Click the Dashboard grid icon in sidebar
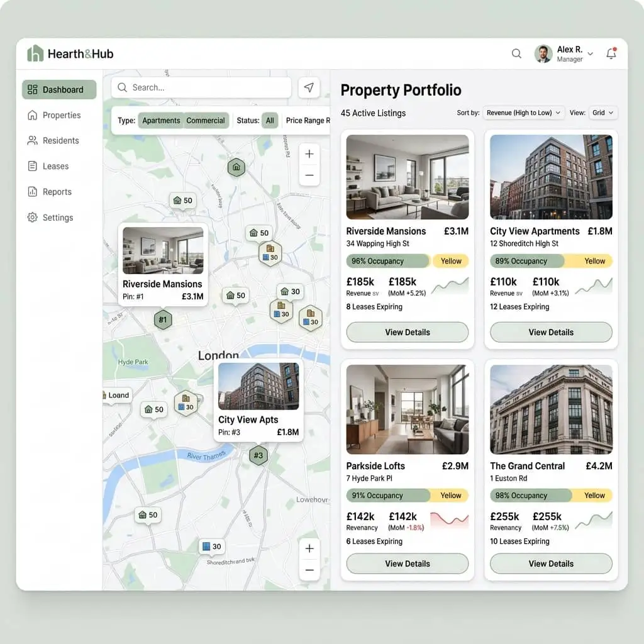Viewport: 644px width, 644px height. click(x=33, y=89)
